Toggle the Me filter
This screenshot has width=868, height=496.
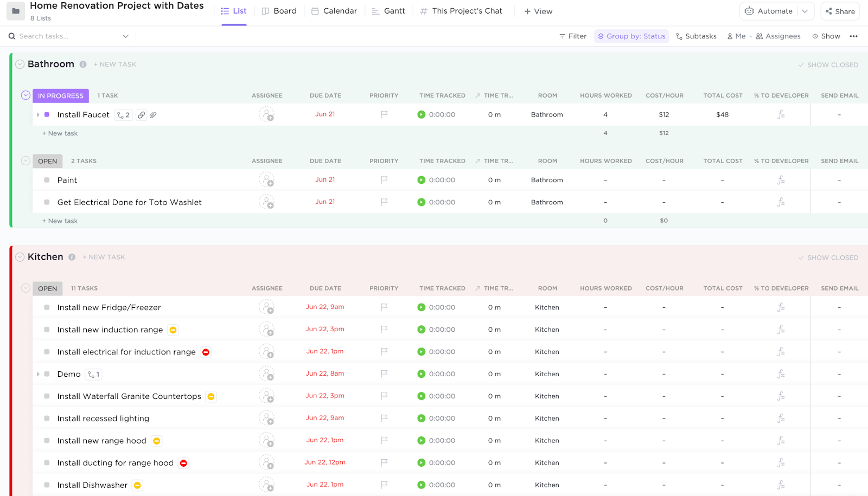[736, 36]
